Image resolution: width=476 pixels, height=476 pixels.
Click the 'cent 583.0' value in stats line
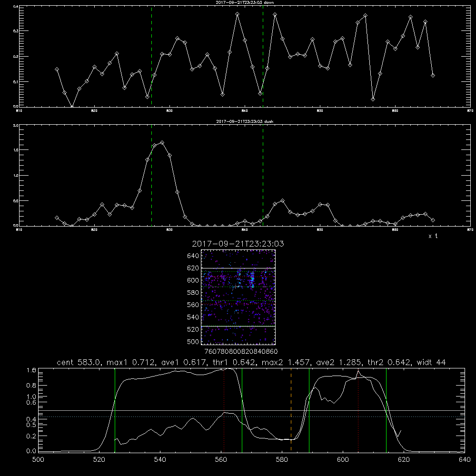[x=79, y=362]
